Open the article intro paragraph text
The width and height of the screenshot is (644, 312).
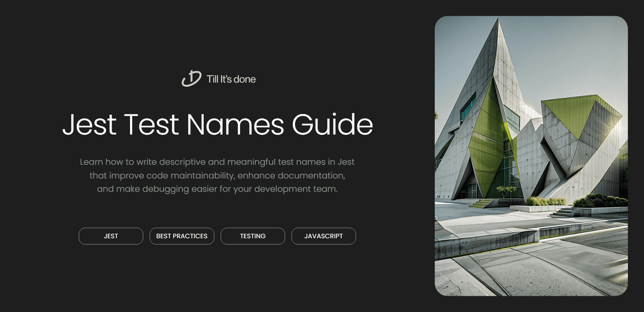(x=217, y=175)
